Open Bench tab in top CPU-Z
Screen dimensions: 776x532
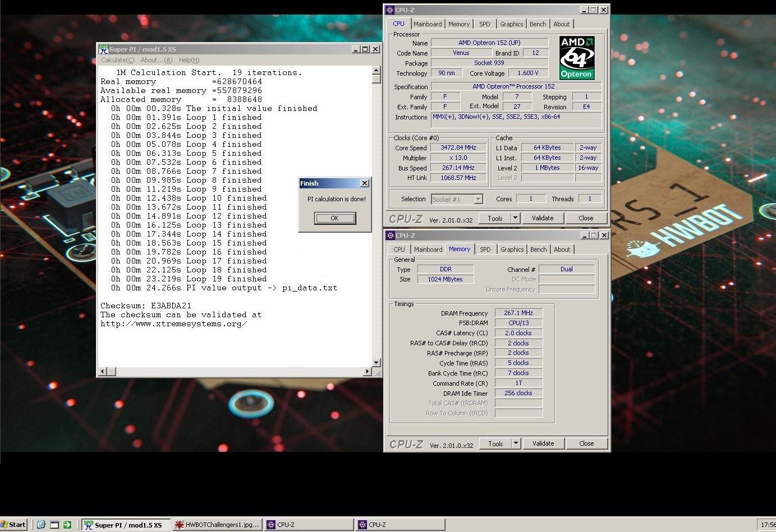tap(538, 24)
